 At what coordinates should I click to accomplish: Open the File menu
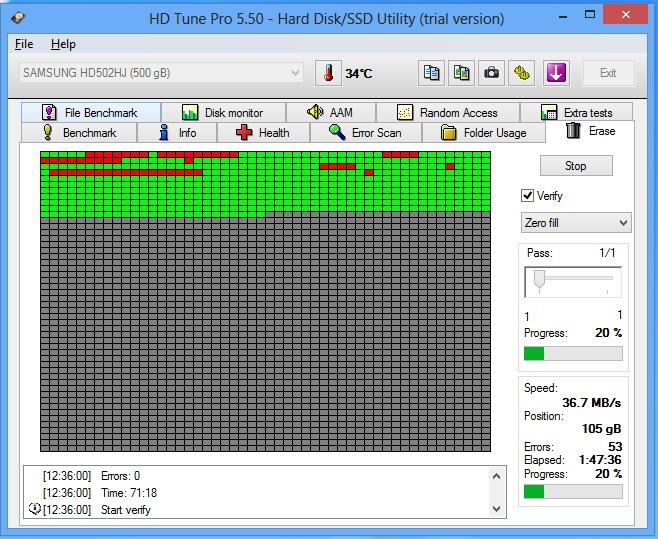point(24,44)
